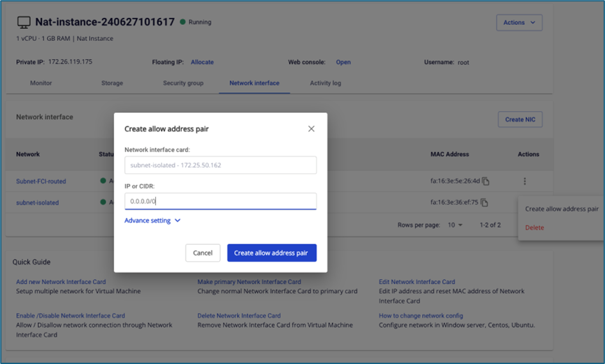The height and width of the screenshot is (364, 605).
Task: Change rows per page dropdown
Action: pos(455,226)
